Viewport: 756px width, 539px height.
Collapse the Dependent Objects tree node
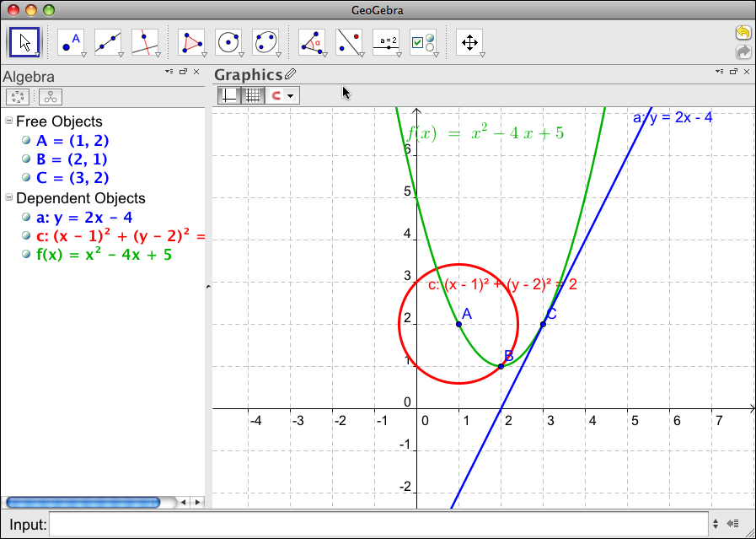click(x=8, y=198)
